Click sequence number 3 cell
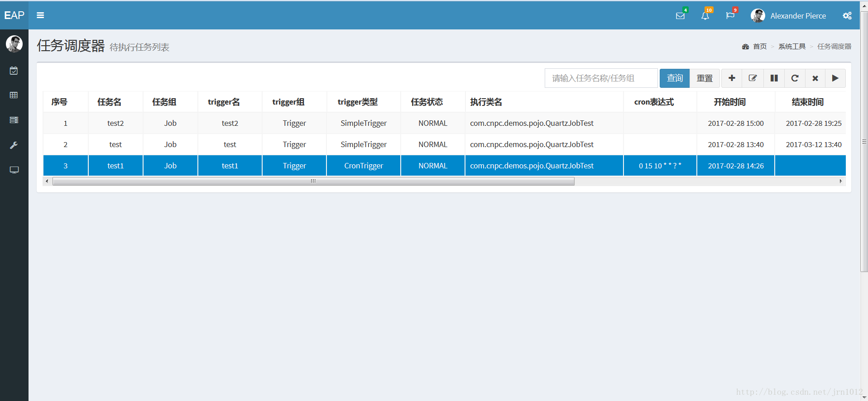This screenshot has height=401, width=868. [66, 166]
